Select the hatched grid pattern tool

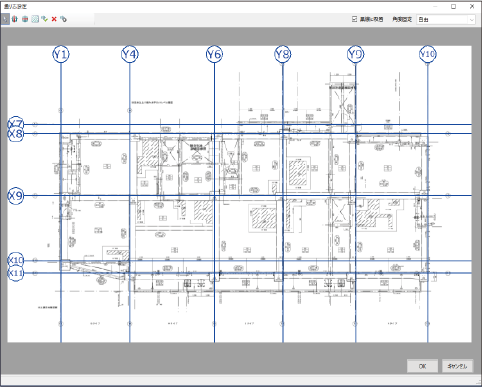pos(35,19)
